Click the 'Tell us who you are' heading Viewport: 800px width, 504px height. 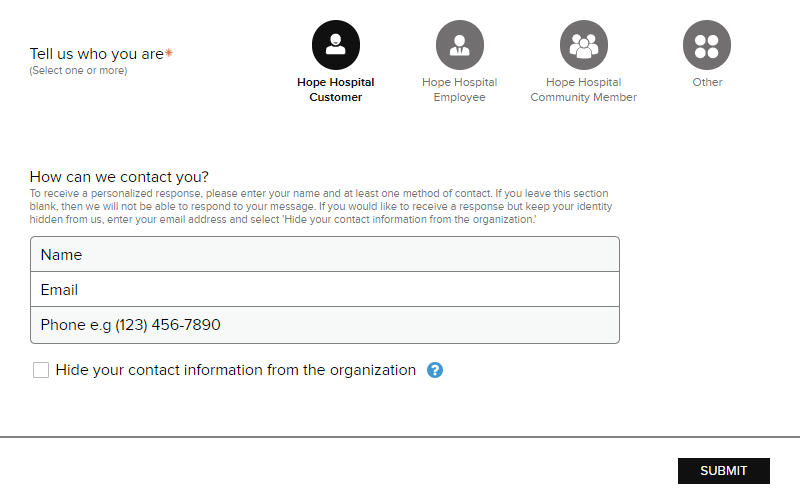[96, 54]
